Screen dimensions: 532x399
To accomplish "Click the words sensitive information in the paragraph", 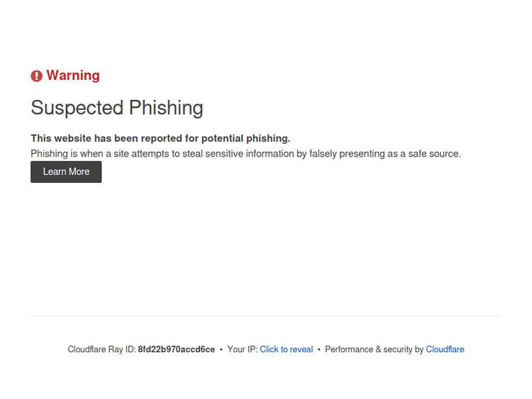I will [253, 153].
